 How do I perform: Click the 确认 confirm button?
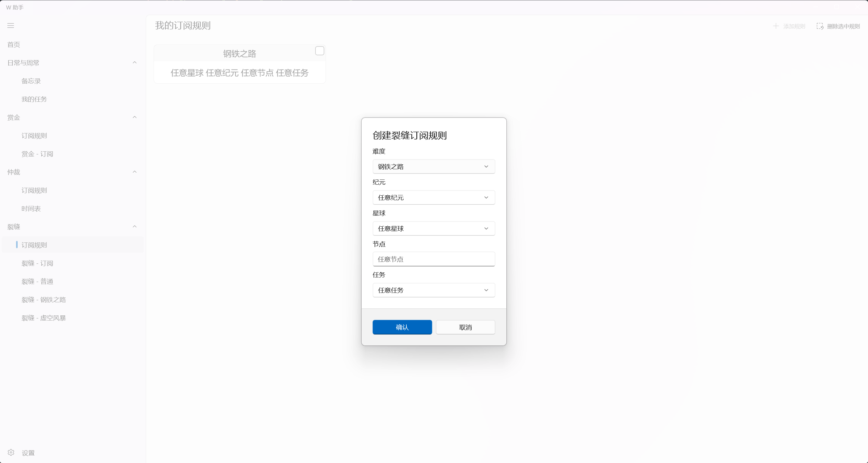tap(402, 327)
